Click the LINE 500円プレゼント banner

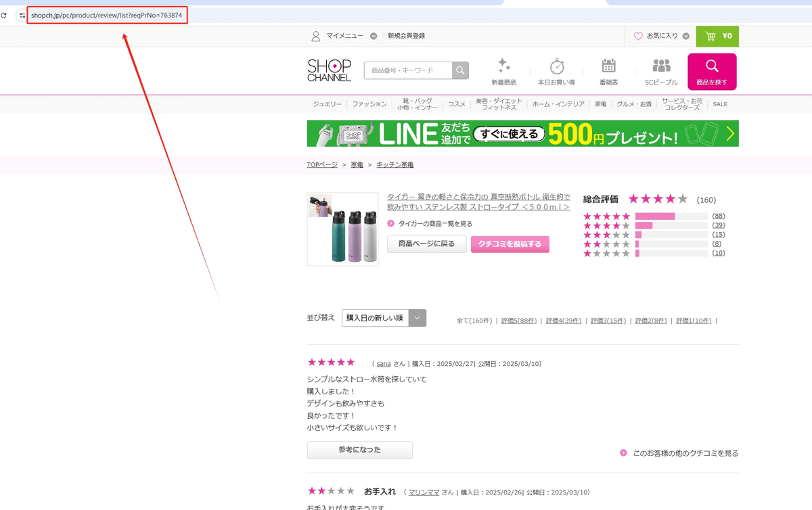click(522, 134)
